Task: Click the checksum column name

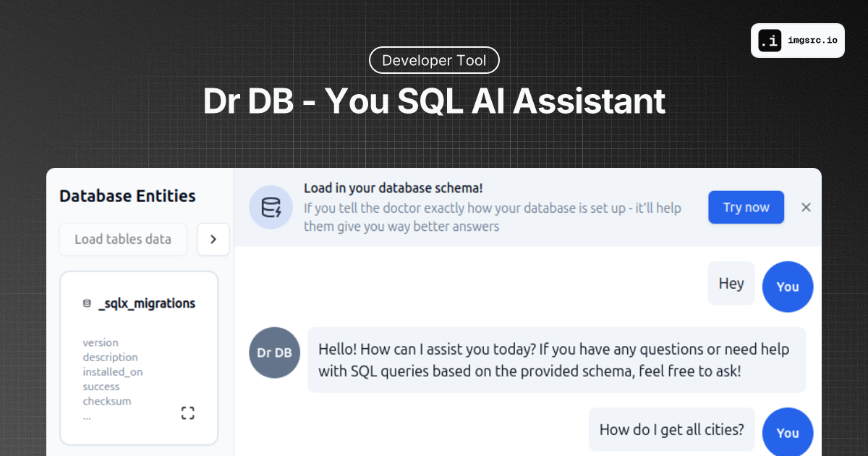Action: [106, 401]
